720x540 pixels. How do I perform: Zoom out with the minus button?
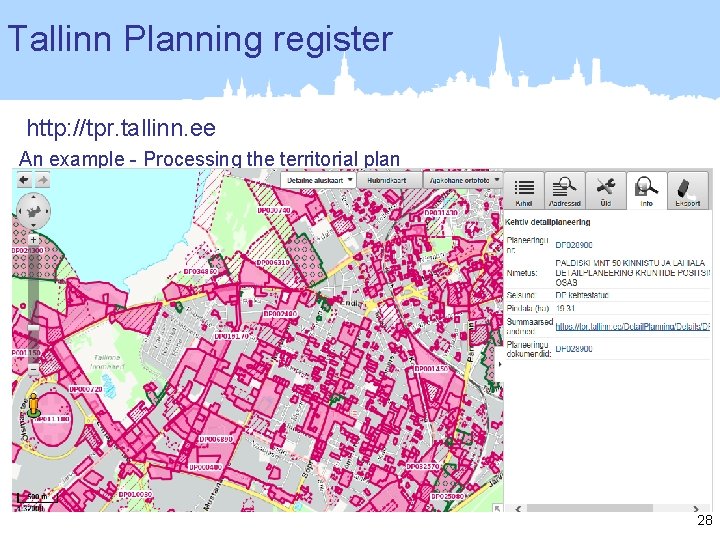tap(33, 370)
